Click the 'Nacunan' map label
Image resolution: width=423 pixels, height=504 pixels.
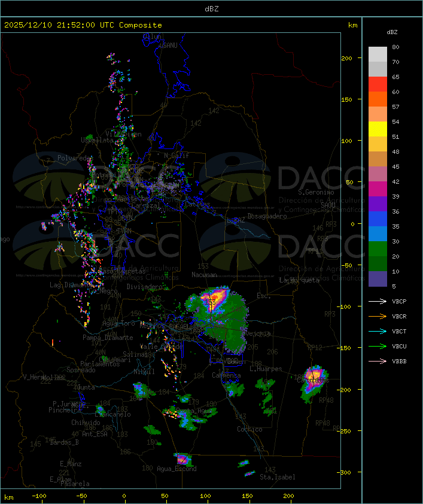[x=204, y=275]
